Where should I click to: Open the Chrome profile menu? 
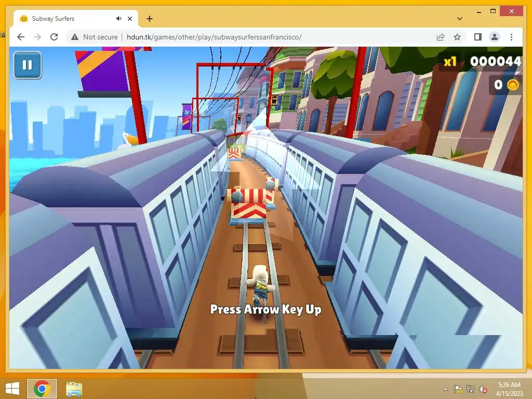click(495, 37)
